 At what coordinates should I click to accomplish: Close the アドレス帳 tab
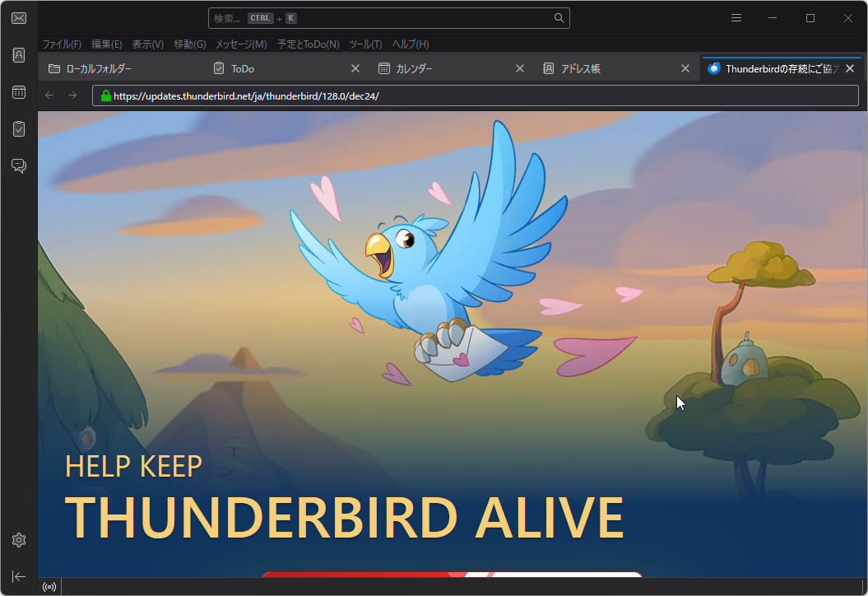pyautogui.click(x=685, y=68)
